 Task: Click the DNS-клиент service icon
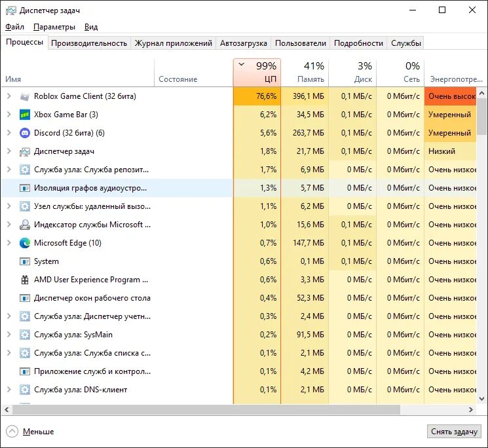(25, 390)
